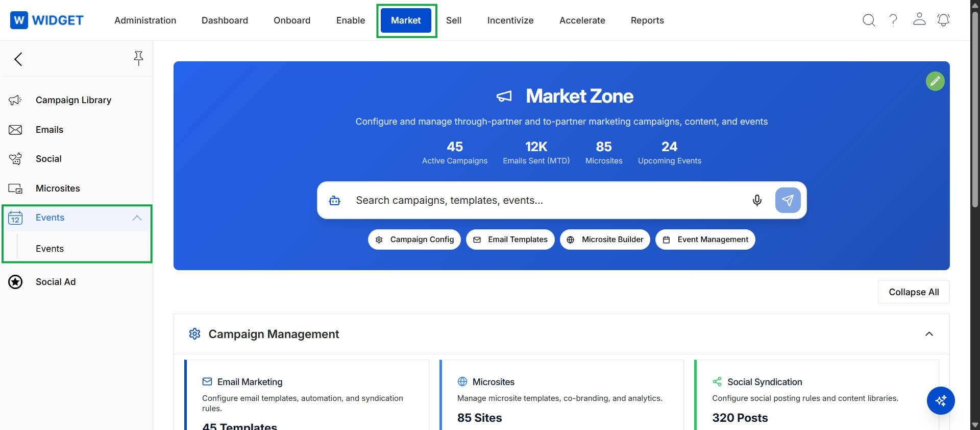Open notifications bell icon
The height and width of the screenshot is (430, 980).
(944, 20)
